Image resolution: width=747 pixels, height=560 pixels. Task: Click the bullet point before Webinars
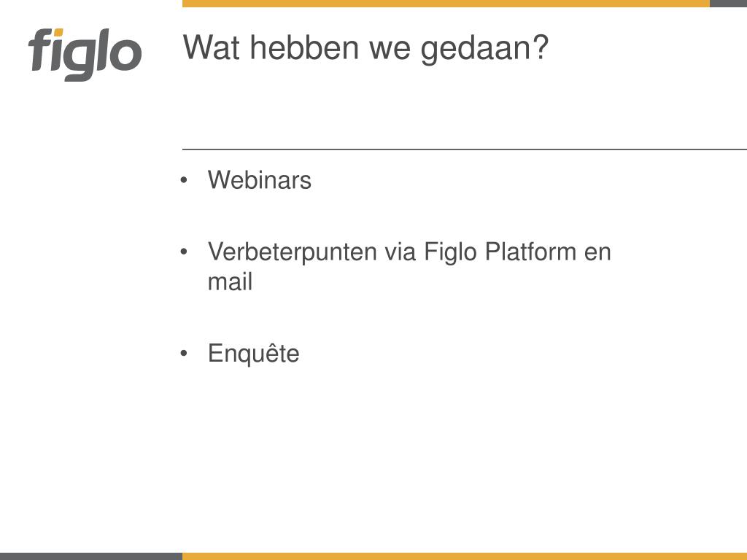coord(184,181)
